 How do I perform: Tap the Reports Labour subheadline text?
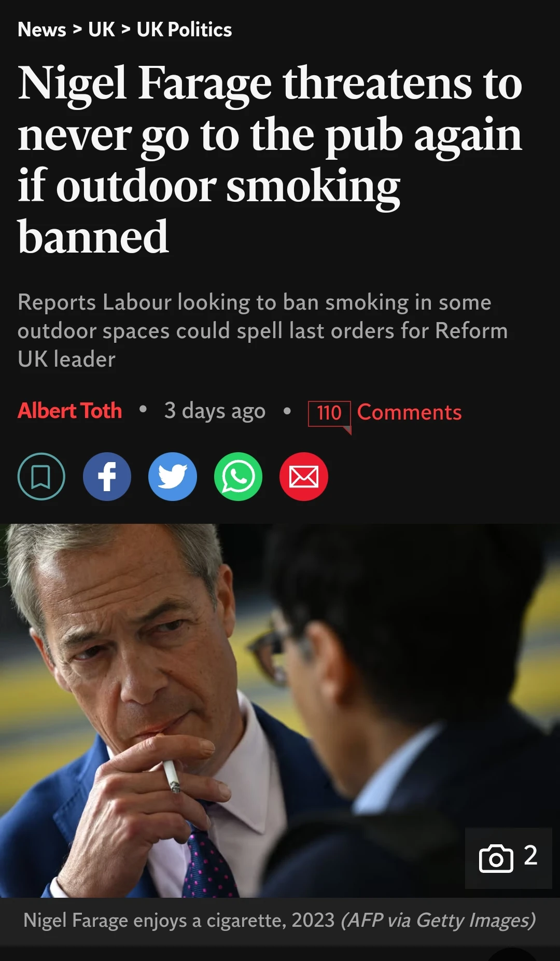pyautogui.click(x=262, y=330)
